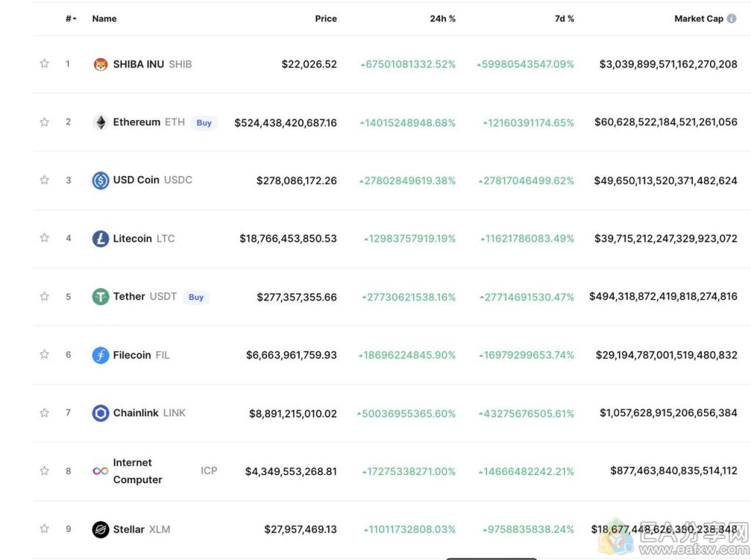This screenshot has height=560, width=751.
Task: Click the Chainlink hexagon logo
Action: pyautogui.click(x=100, y=413)
